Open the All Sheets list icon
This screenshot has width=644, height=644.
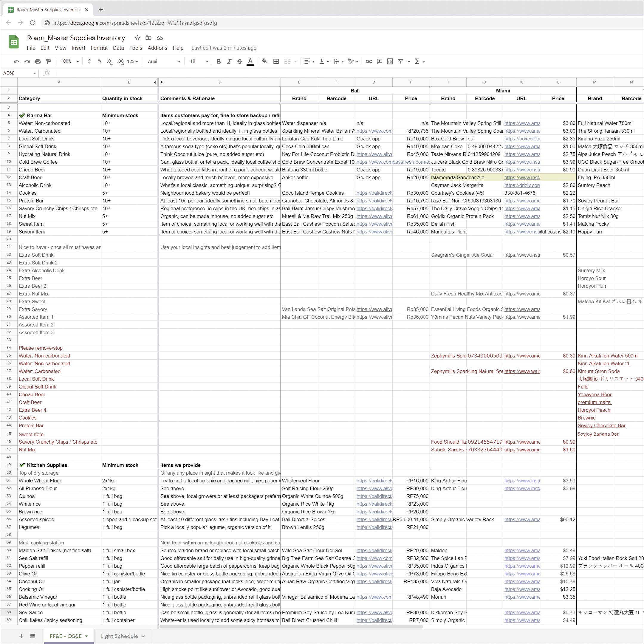[33, 636]
